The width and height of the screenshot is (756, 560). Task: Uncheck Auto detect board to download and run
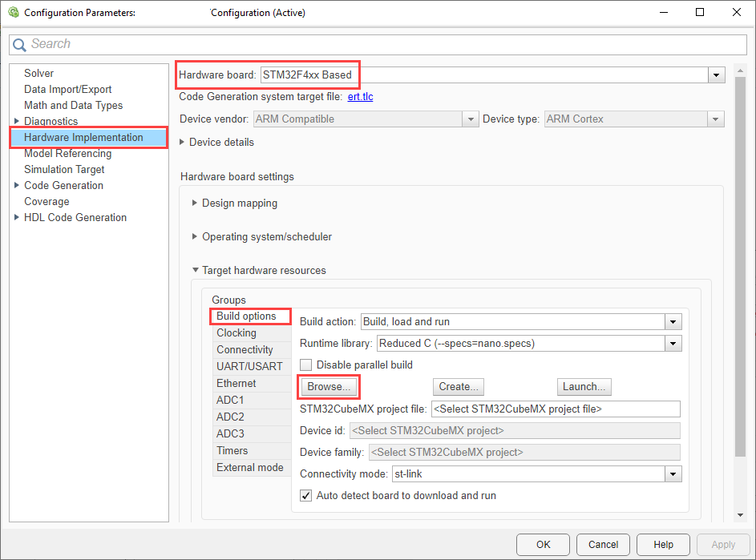coord(305,495)
